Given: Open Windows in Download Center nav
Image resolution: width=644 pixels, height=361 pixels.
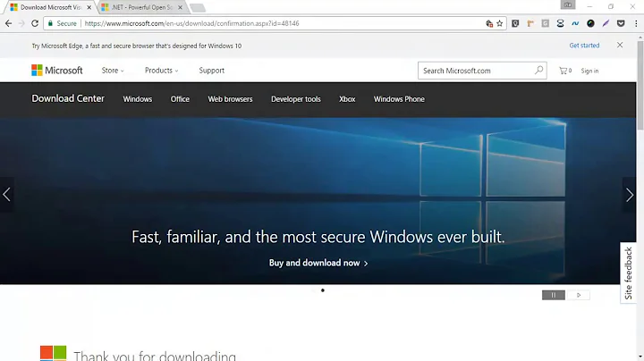Looking at the screenshot, I should tap(138, 99).
